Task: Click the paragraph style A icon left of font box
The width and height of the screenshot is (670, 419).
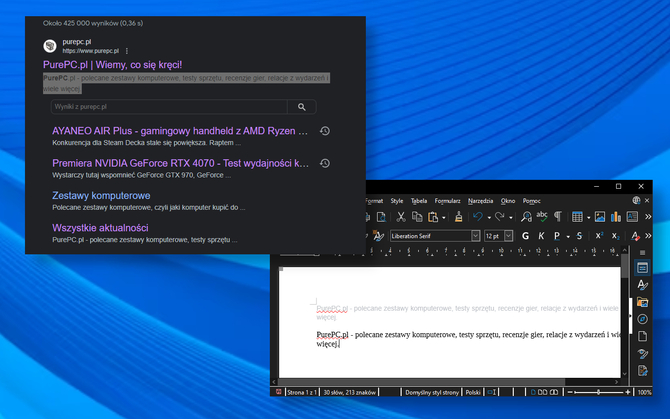Action: [x=378, y=236]
